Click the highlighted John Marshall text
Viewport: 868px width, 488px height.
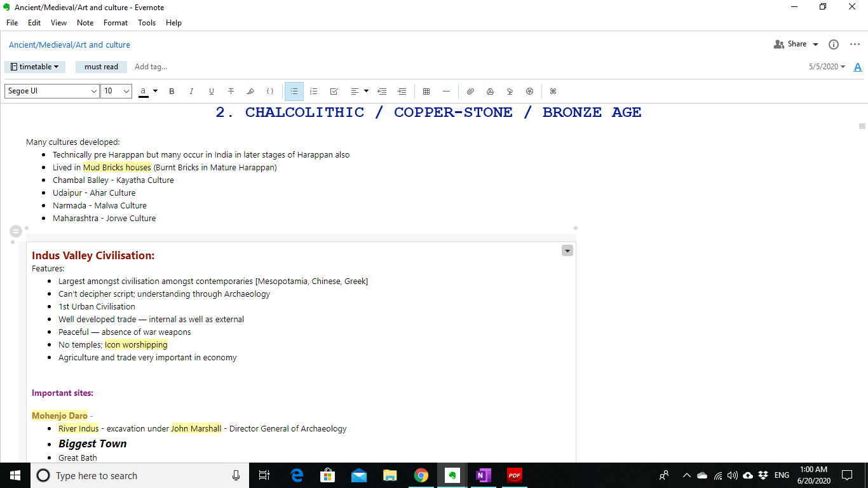pos(196,429)
